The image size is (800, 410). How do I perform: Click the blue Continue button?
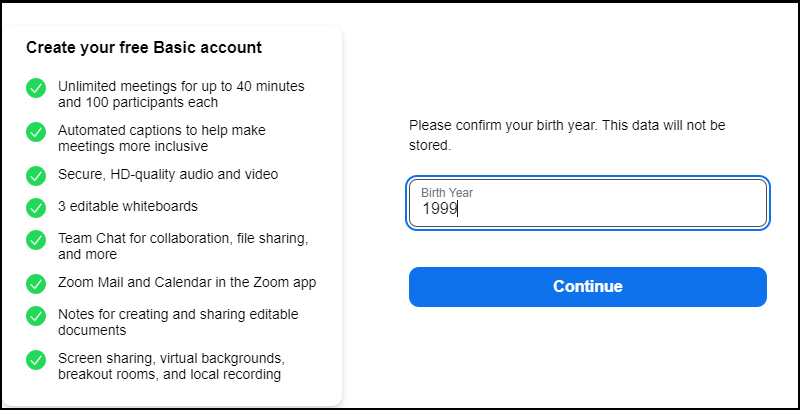[588, 287]
